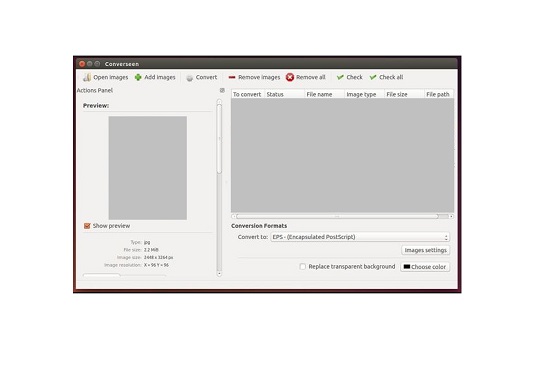The image size is (550, 369).
Task: Click the Actions Panel scrollbar down arrow
Action: coord(219,274)
